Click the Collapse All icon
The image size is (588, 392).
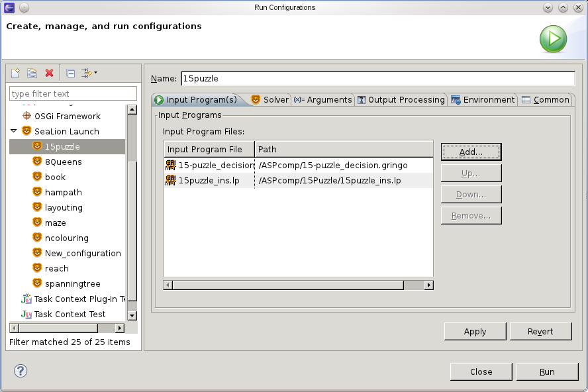coord(70,73)
